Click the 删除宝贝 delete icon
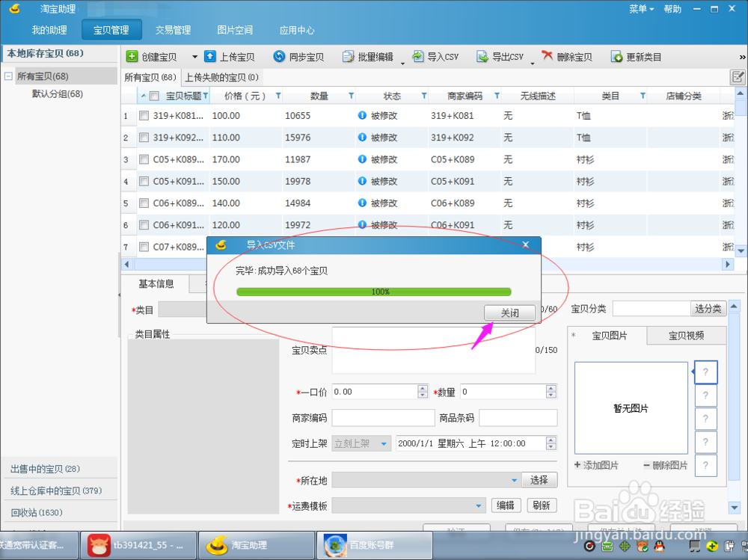 coord(548,56)
